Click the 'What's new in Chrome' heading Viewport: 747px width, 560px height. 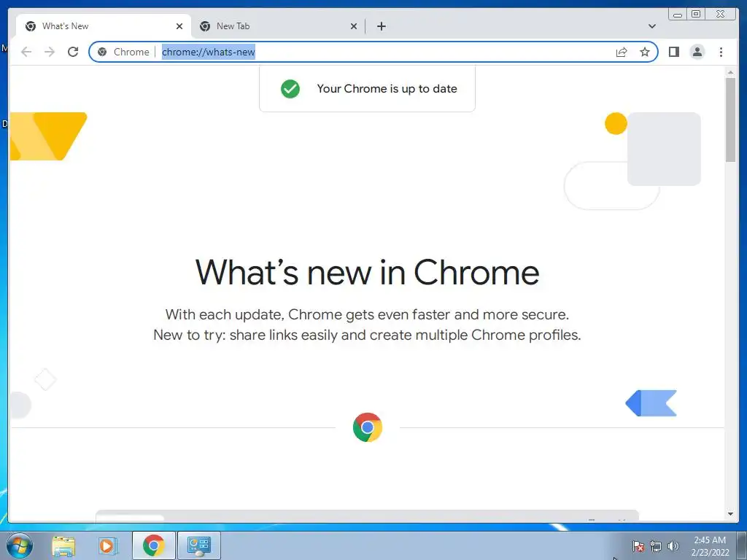[x=367, y=273]
